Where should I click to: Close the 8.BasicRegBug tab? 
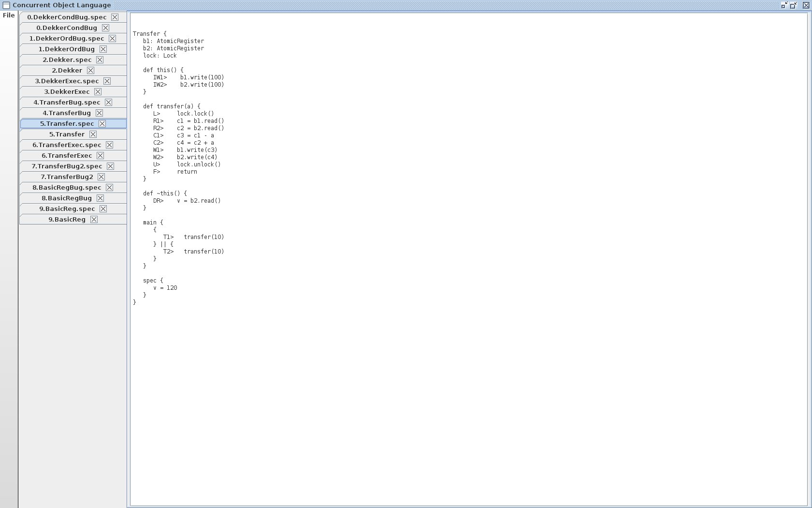[x=100, y=198]
